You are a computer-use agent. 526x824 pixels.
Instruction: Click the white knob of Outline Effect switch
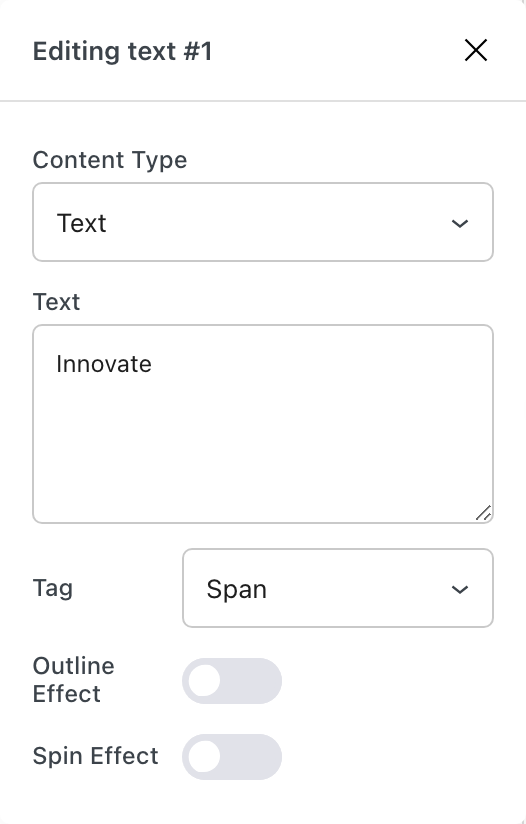click(204, 681)
